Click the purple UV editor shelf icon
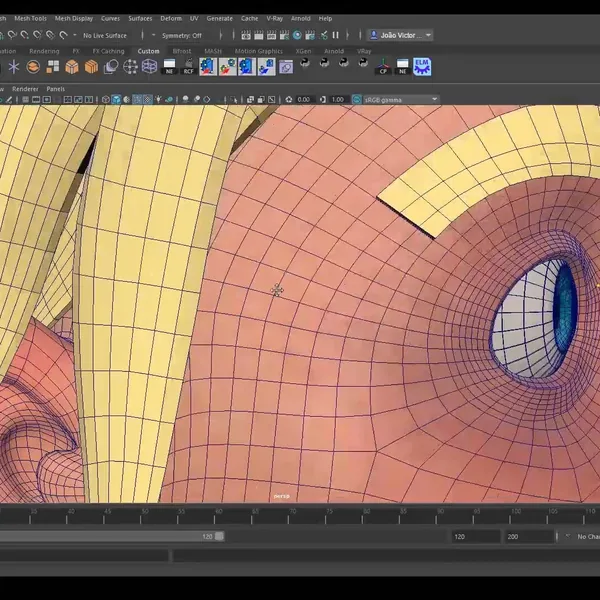Viewport: 600px width, 600px height. pos(286,67)
